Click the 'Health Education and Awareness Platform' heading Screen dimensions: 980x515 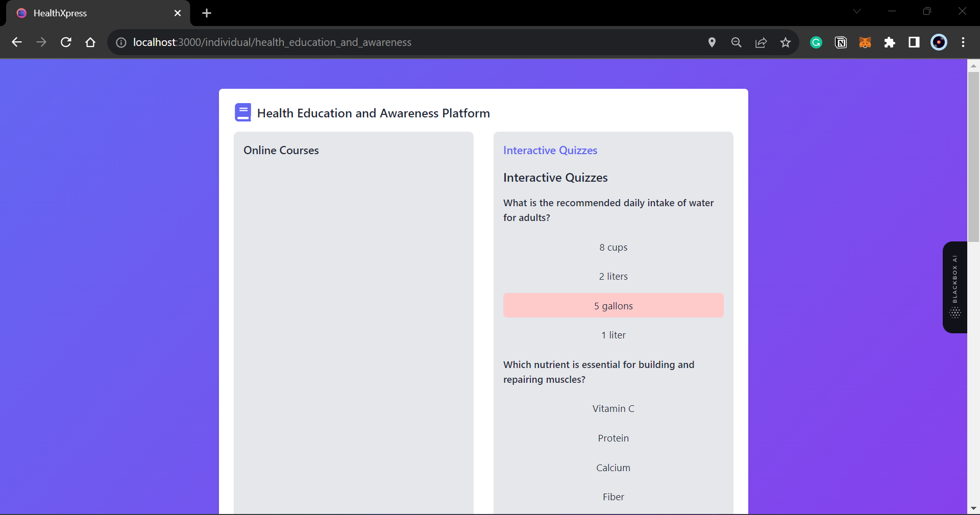[374, 113]
